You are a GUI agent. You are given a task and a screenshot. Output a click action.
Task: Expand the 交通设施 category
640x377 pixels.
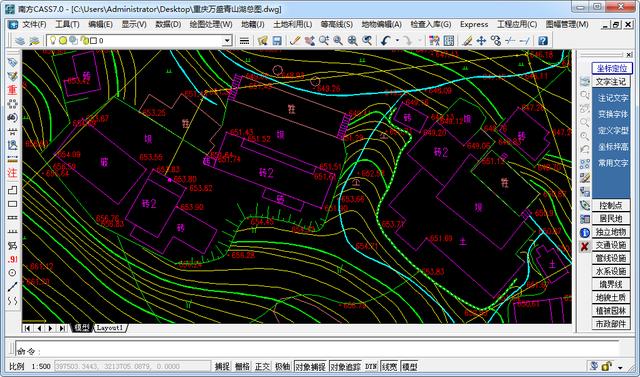[611, 245]
